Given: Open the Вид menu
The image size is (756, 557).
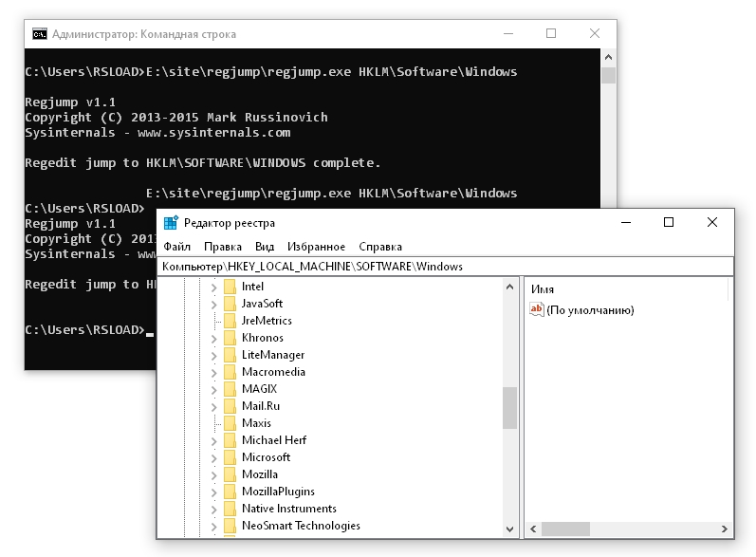Looking at the screenshot, I should tap(265, 247).
